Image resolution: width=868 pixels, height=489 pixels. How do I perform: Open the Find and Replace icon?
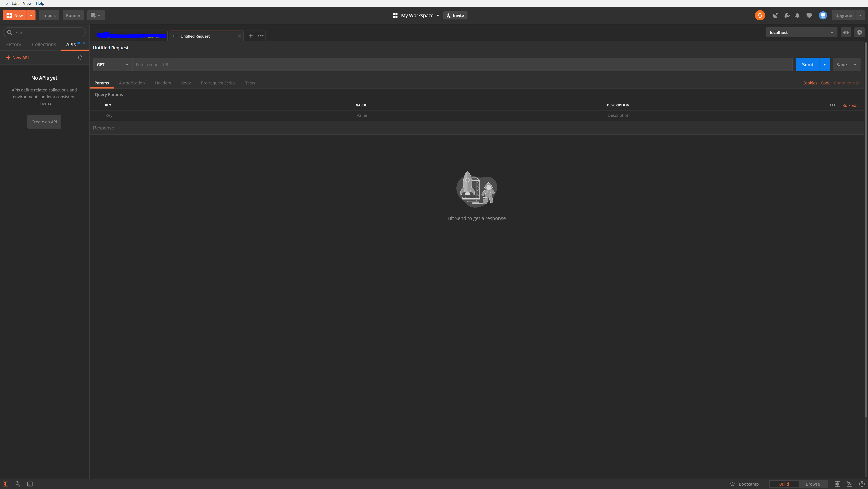[17, 484]
